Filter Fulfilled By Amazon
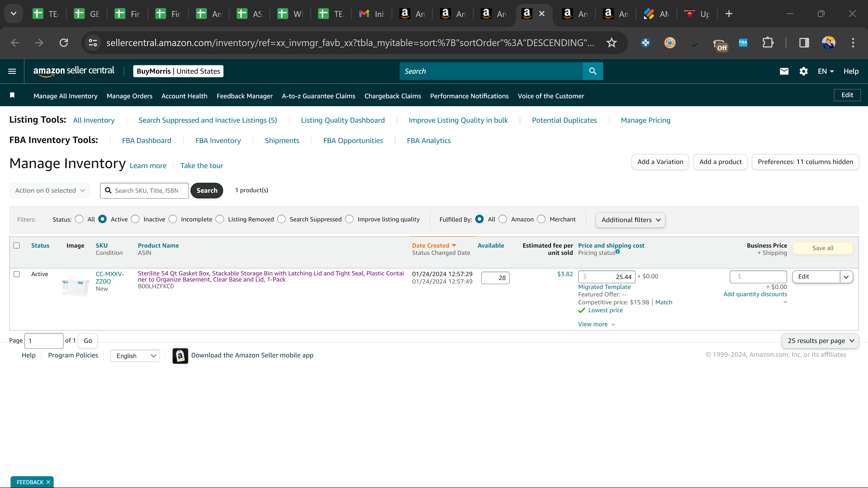The width and height of the screenshot is (868, 488). coord(503,219)
